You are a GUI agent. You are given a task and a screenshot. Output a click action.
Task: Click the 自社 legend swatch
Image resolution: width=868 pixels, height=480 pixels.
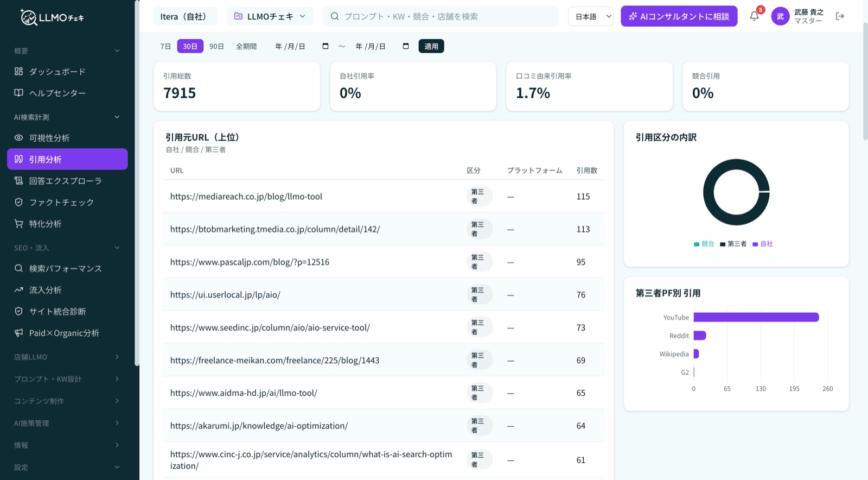pos(755,244)
